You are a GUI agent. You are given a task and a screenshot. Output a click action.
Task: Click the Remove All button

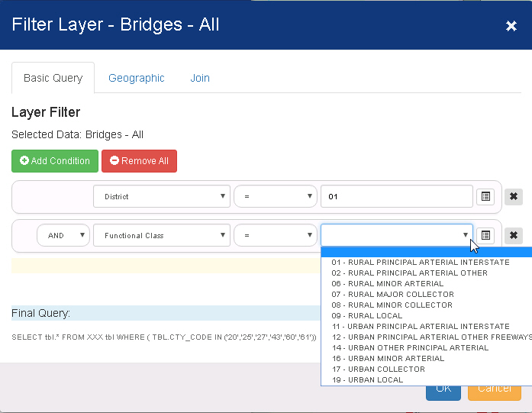[139, 161]
